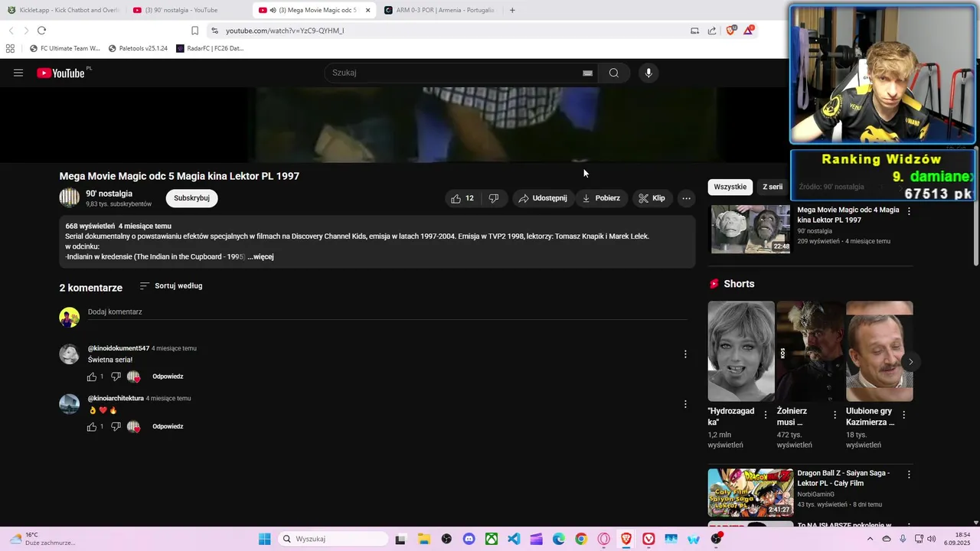The image size is (980, 551).
Task: Click the Brave Rewards triangle icon
Action: (x=749, y=31)
